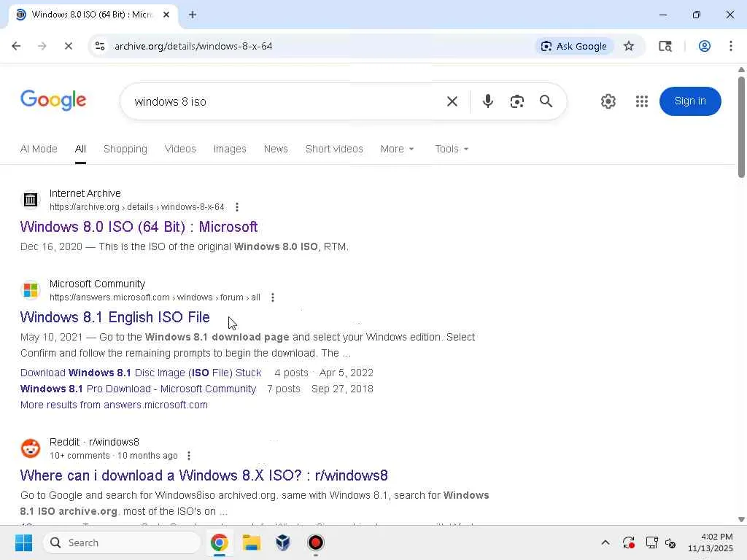The height and width of the screenshot is (560, 747).
Task: Open the three-dot menu for the Internet Archive result
Action: click(237, 207)
